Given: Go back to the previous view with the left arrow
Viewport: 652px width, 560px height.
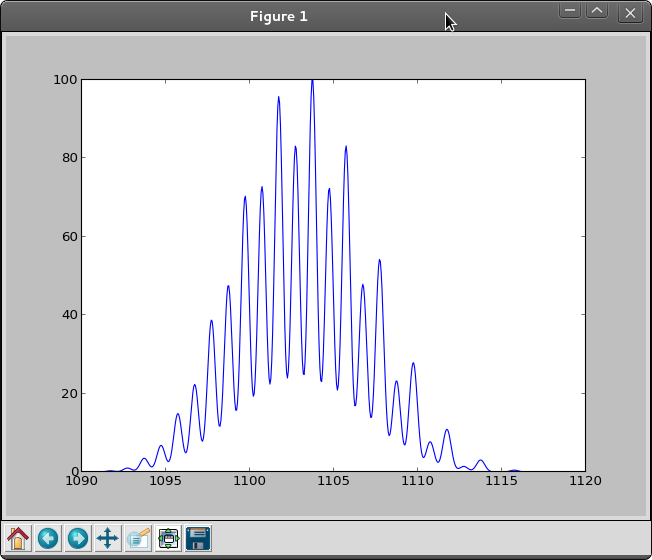Looking at the screenshot, I should 48,538.
